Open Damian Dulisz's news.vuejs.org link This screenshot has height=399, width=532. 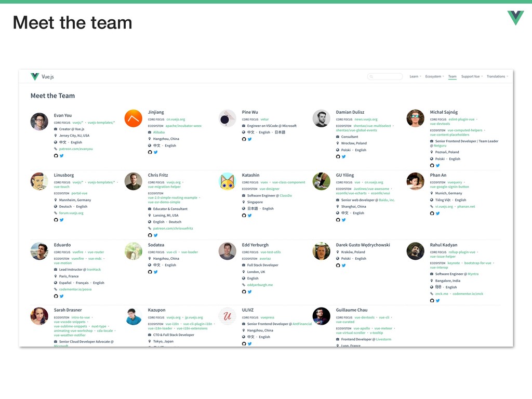tap(366, 119)
